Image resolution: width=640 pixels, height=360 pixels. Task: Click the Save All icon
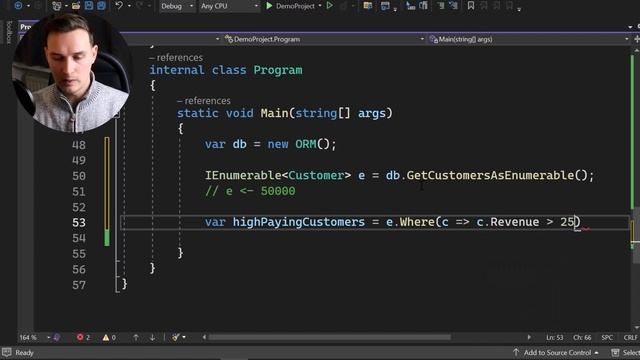101,6
